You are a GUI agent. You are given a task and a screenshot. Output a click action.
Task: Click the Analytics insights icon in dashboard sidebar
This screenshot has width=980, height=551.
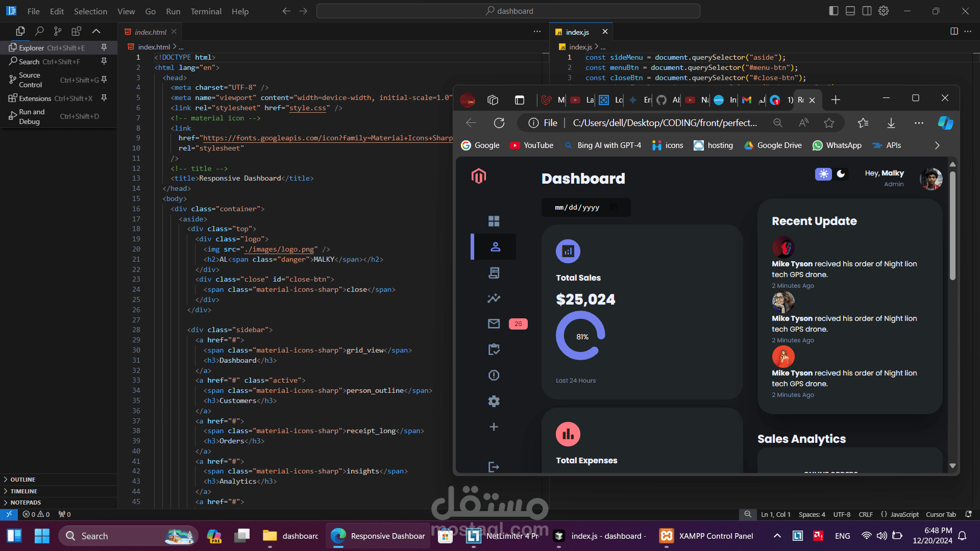point(494,298)
